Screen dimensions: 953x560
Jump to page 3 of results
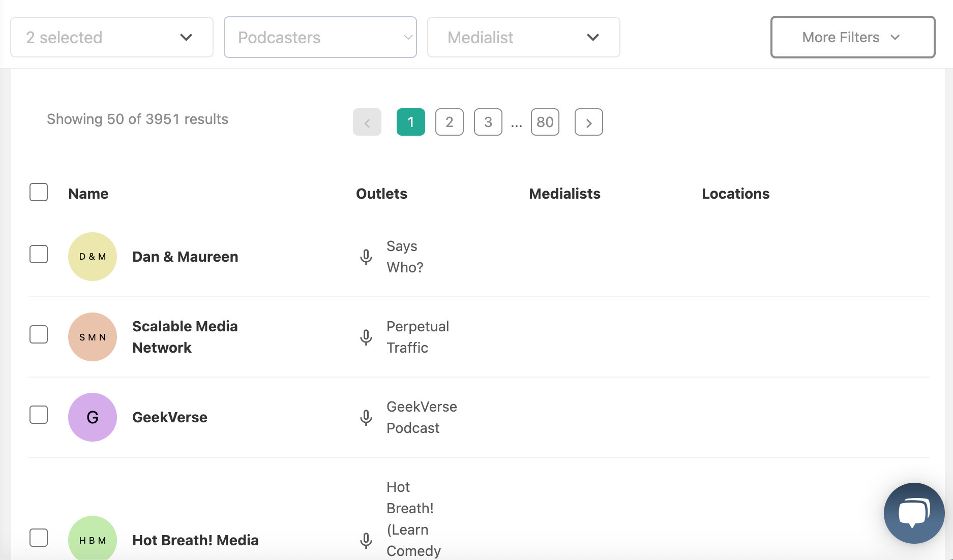[488, 122]
